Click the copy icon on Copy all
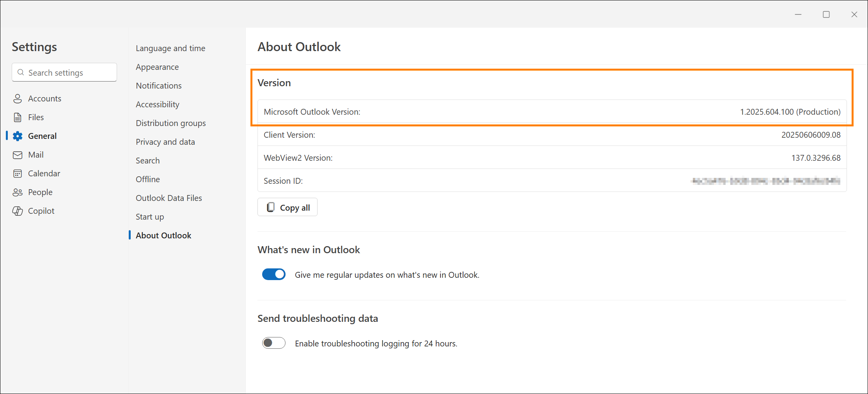The image size is (868, 394). (x=270, y=207)
